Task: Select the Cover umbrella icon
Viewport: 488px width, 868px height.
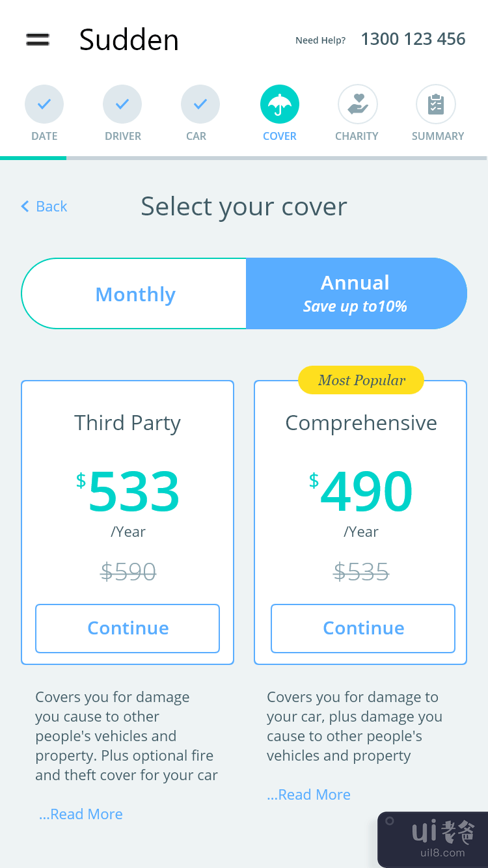Action: point(280,104)
